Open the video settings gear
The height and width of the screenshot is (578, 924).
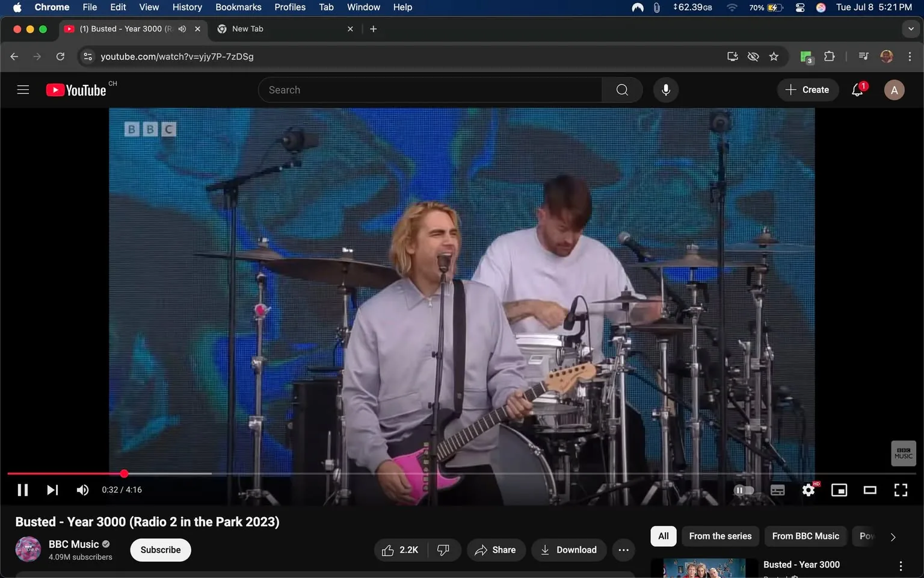pos(808,489)
